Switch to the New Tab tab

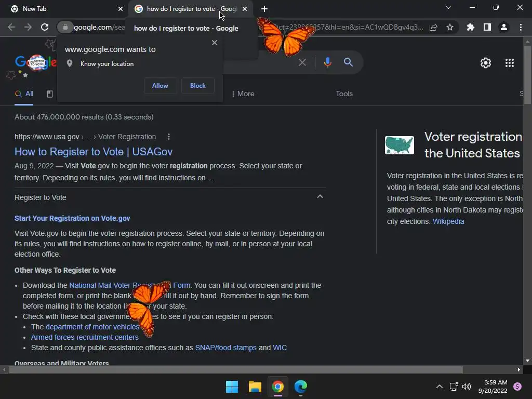point(64,9)
